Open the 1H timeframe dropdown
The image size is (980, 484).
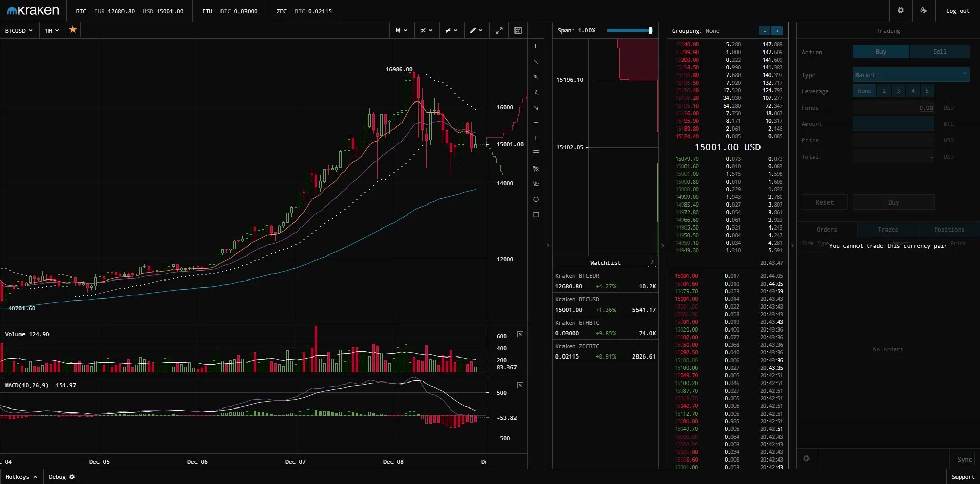pyautogui.click(x=52, y=31)
